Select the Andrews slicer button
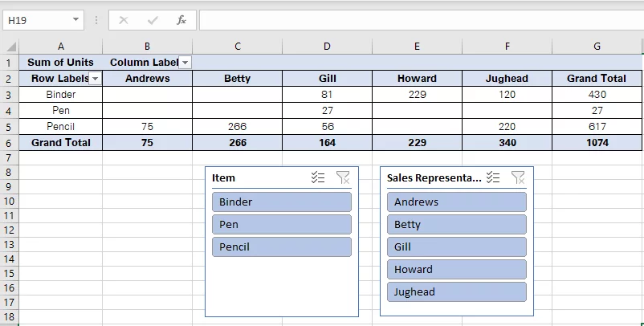644x326 pixels. (456, 202)
